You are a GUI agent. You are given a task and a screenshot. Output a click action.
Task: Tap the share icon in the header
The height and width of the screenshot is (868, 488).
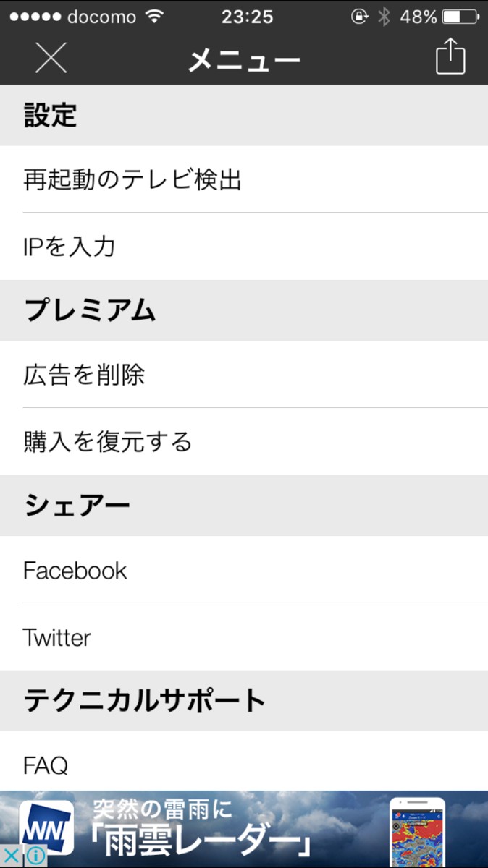[x=450, y=56]
